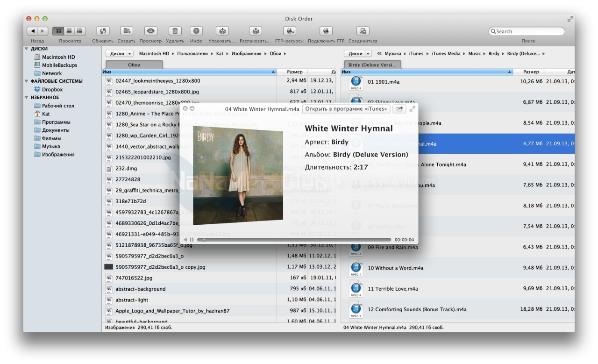Collapse the ФАЙЛОВЫЕ СИСТЕМЫ sidebar section

tap(27, 81)
